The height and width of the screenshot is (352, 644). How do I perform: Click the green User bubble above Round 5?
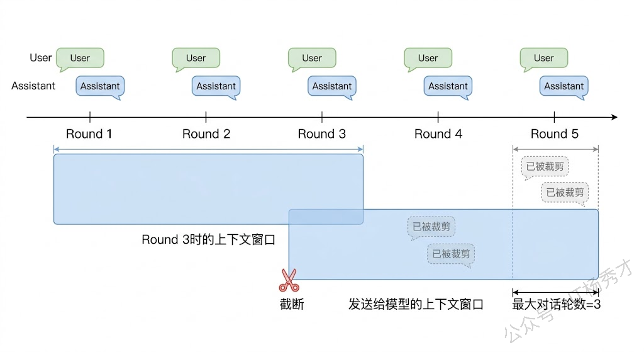(x=543, y=58)
